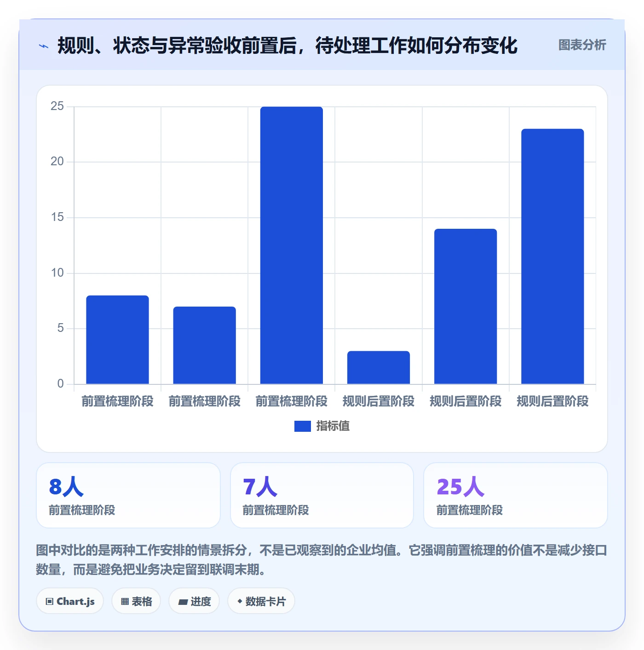Click the bar with value 7
The image size is (644, 650).
pos(205,345)
